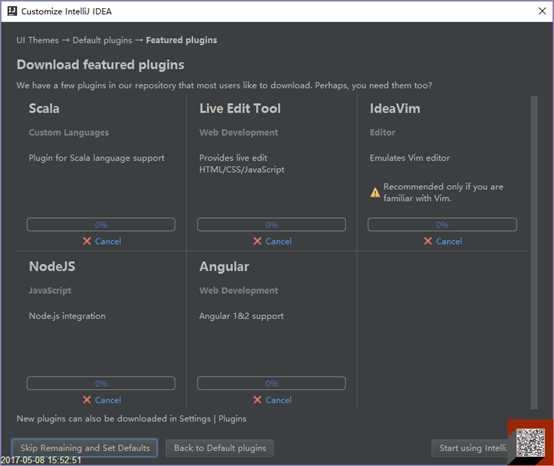Cancel the IdeaVim plugin download
The height and width of the screenshot is (466, 554).
pyautogui.click(x=449, y=242)
